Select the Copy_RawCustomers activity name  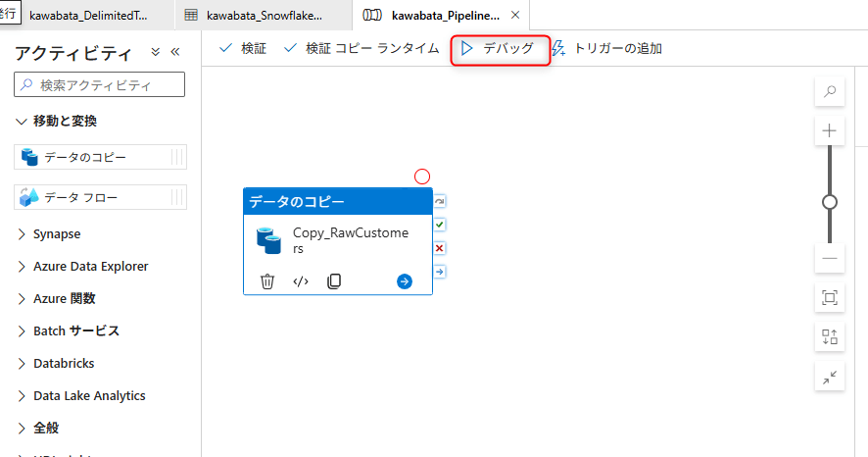pos(351,240)
